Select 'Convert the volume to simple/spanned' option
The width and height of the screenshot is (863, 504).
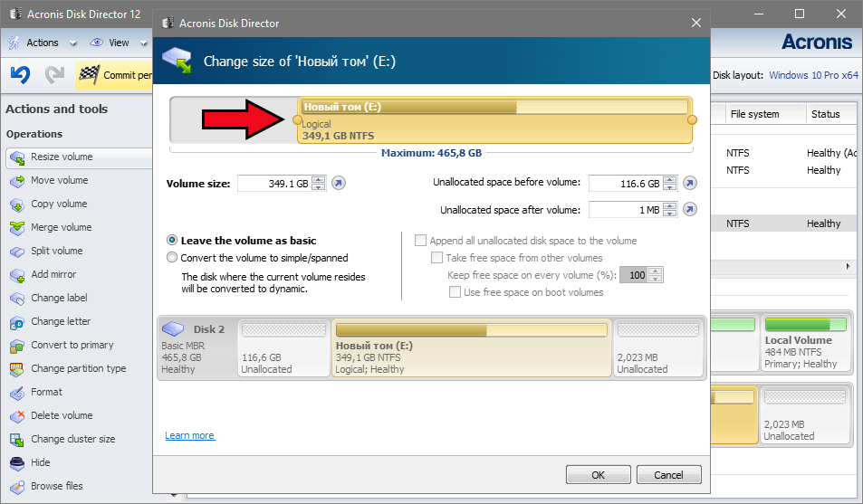172,257
